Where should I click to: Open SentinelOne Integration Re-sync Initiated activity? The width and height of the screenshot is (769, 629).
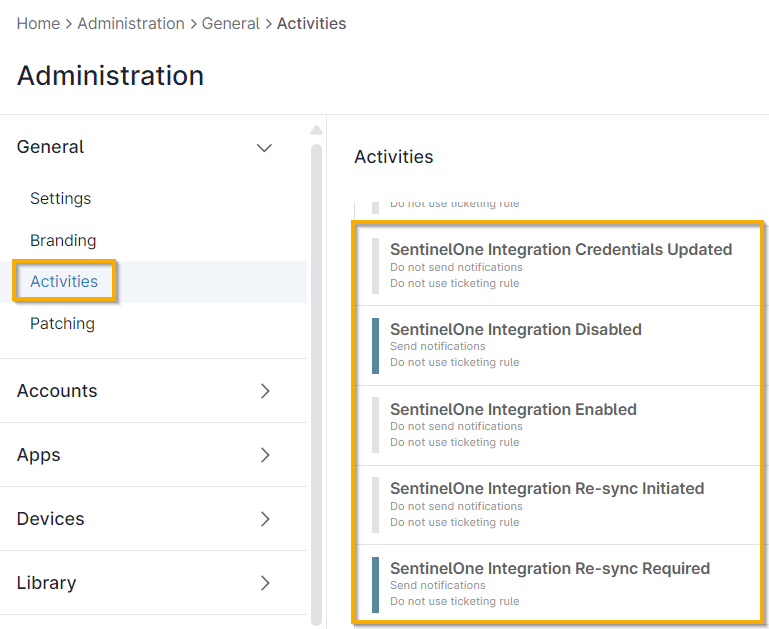pyautogui.click(x=547, y=489)
